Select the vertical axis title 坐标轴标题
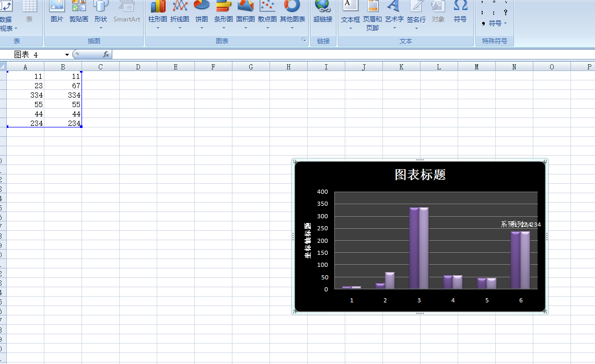Viewport: 595px width, 364px height. [308, 240]
